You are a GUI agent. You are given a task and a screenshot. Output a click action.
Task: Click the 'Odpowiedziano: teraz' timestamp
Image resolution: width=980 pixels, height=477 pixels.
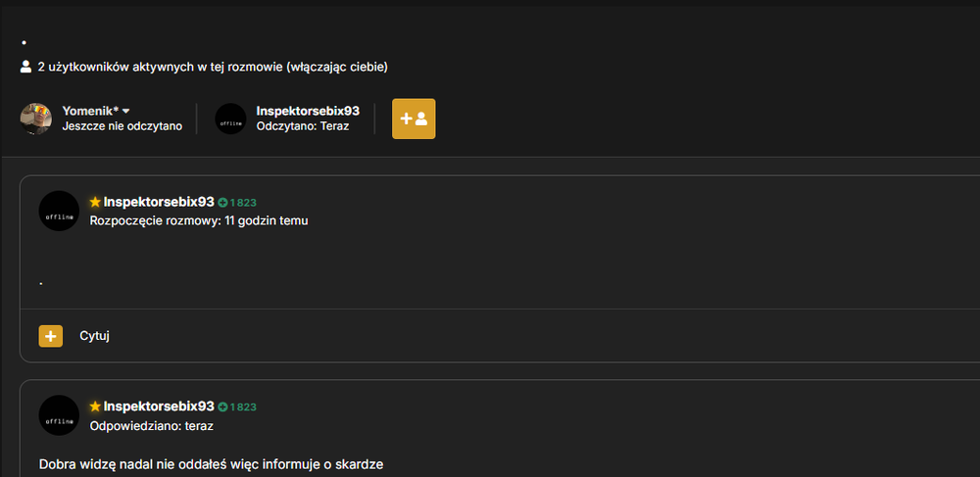(151, 426)
